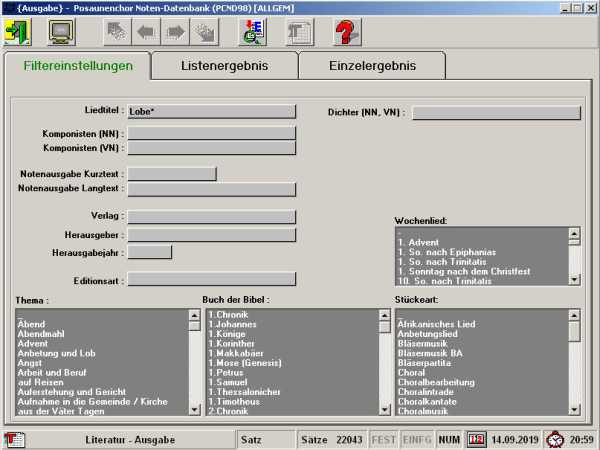The width and height of the screenshot is (600, 450).
Task: Click the grayed next record right arrow
Action: click(x=176, y=32)
